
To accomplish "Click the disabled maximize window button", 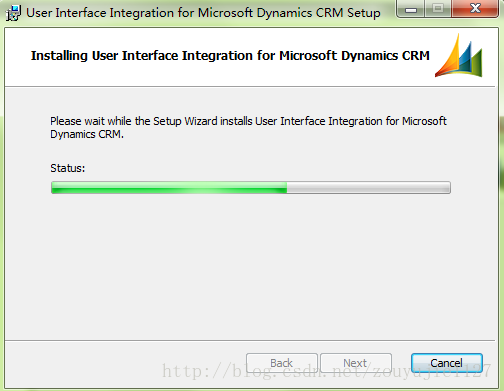I will tap(438, 9).
